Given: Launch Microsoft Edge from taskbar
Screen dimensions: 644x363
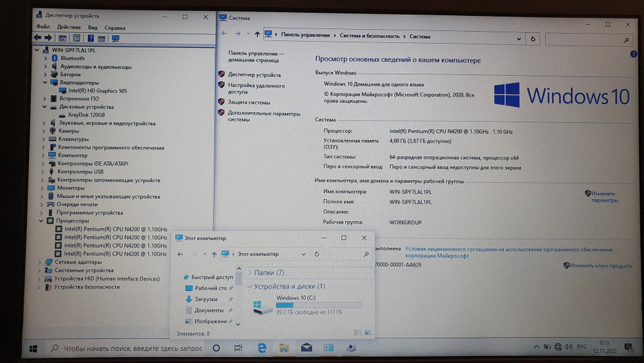Looking at the screenshot, I should 261,348.
